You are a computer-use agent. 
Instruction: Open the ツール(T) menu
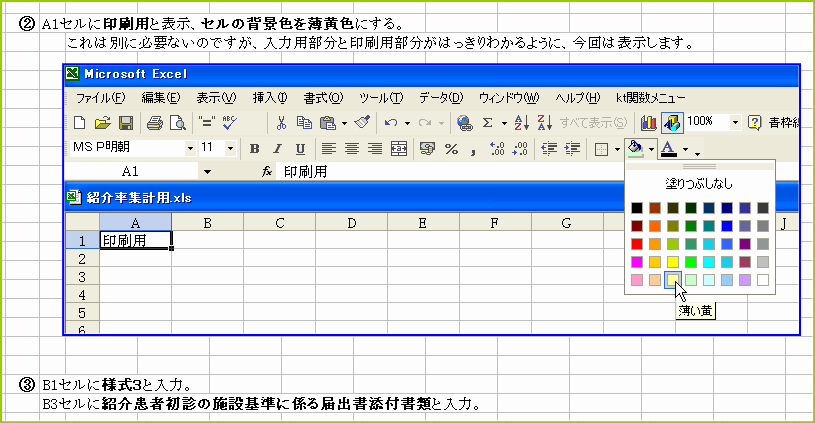(x=381, y=98)
